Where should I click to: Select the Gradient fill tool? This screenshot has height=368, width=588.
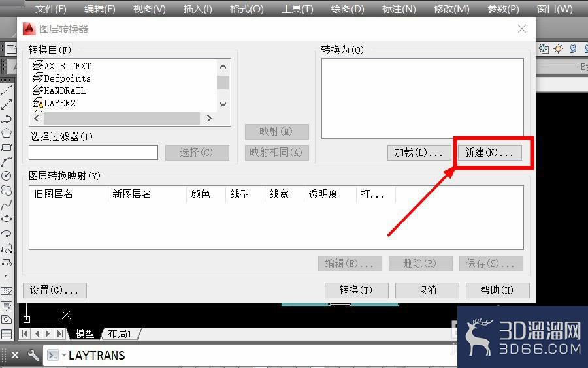[x=7, y=305]
